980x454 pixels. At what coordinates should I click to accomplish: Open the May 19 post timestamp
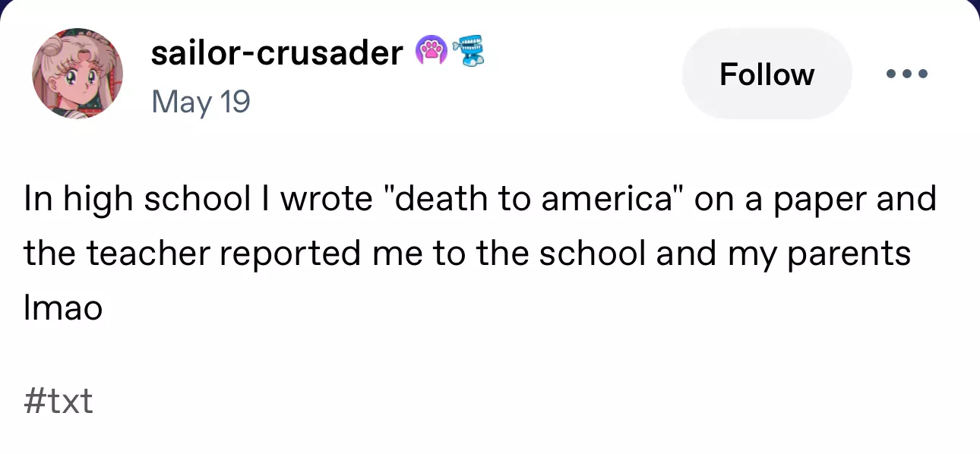pos(201,101)
